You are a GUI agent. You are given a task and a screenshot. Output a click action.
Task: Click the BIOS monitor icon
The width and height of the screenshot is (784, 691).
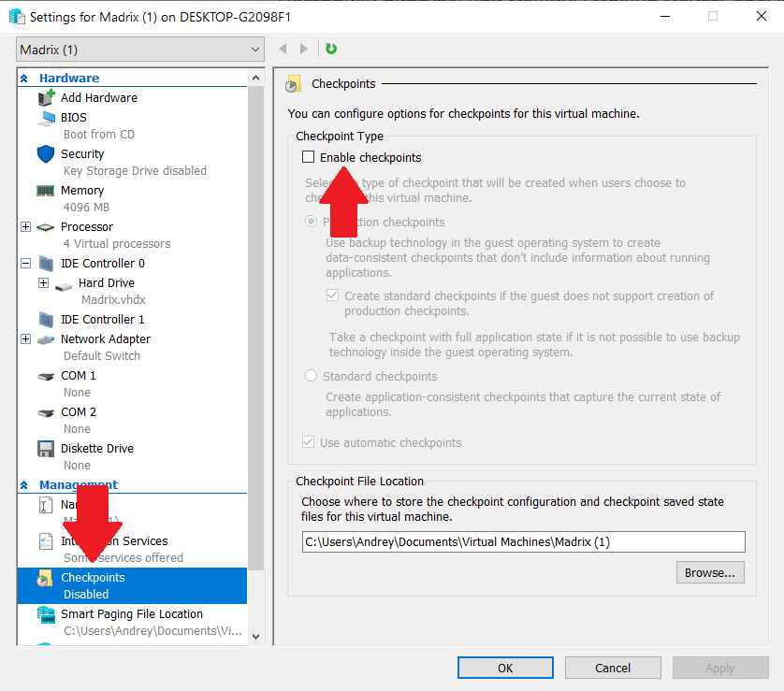[x=46, y=118]
